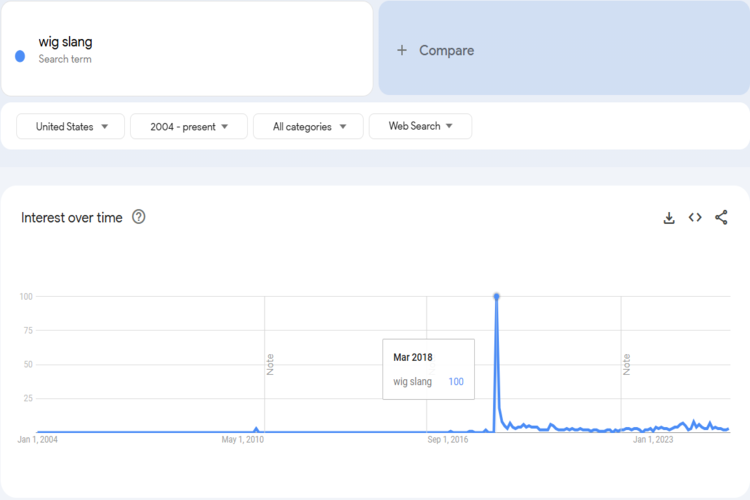The width and height of the screenshot is (750, 500).
Task: Click the 100 y-axis label
Action: coord(26,297)
